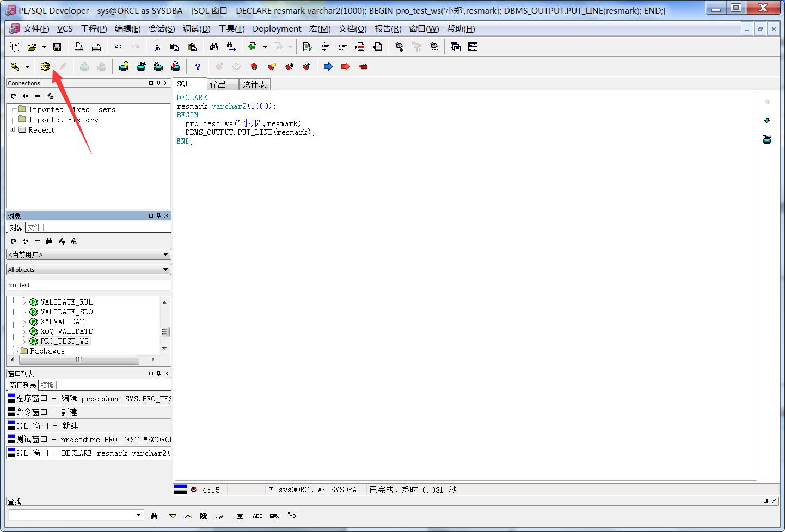Select Imported History folder
Screen dimensions: 785x532
(63, 120)
